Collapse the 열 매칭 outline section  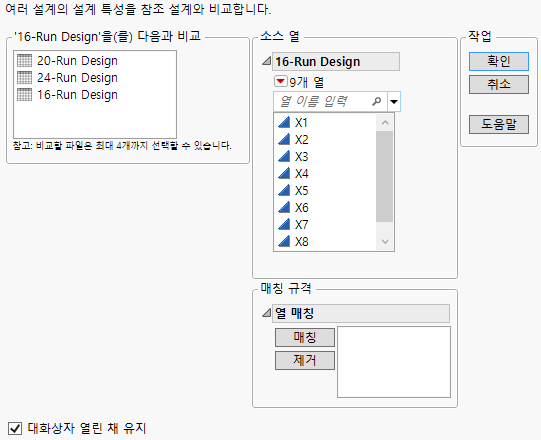(x=266, y=313)
